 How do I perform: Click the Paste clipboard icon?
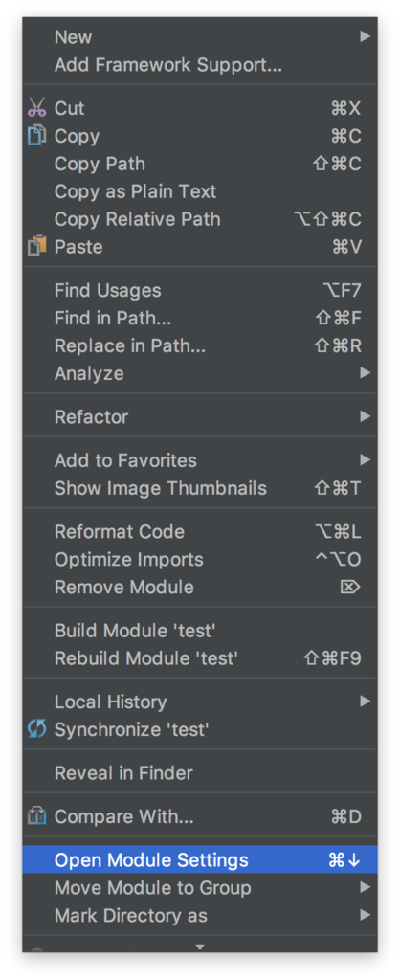(37, 246)
